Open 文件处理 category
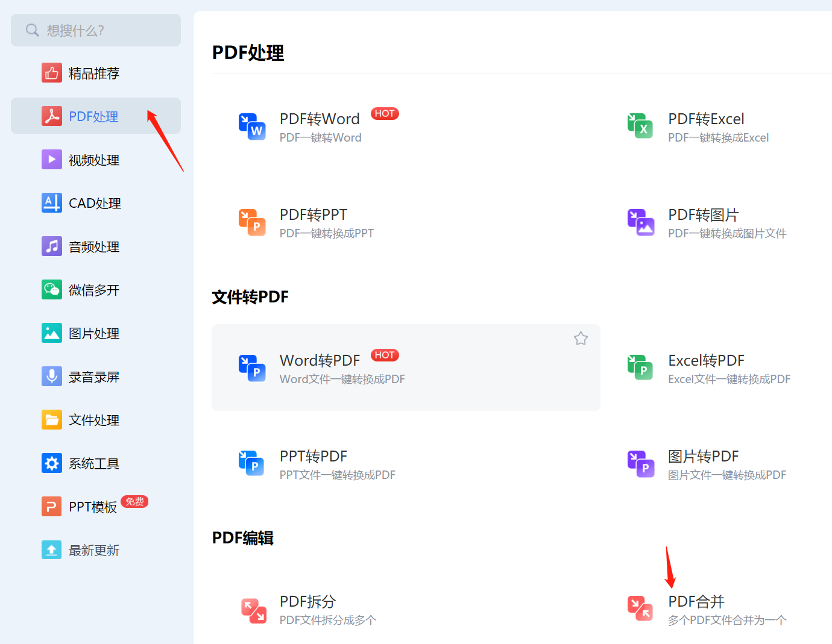This screenshot has height=644, width=832. coord(94,420)
